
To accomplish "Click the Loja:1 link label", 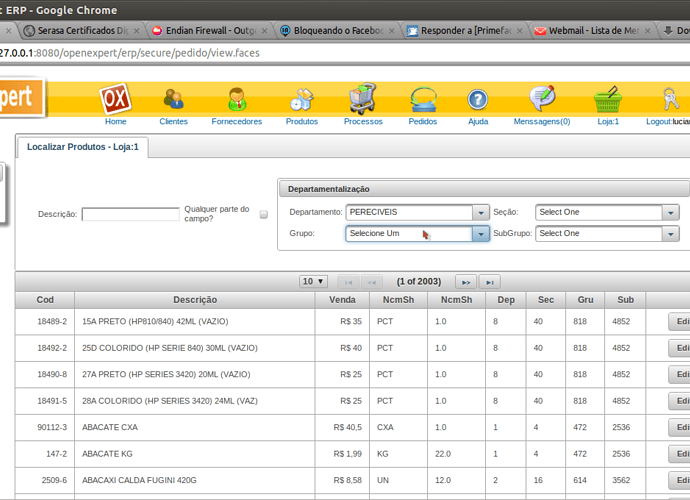I will 608,121.
